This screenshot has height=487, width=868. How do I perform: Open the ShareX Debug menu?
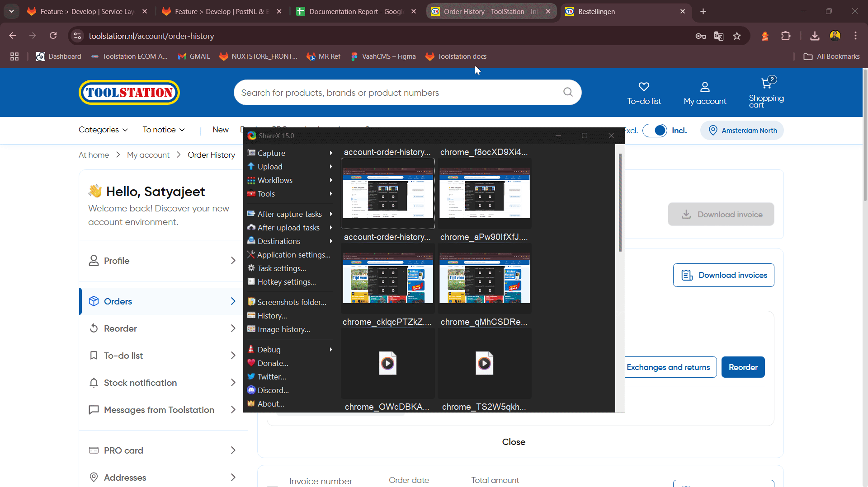point(269,349)
